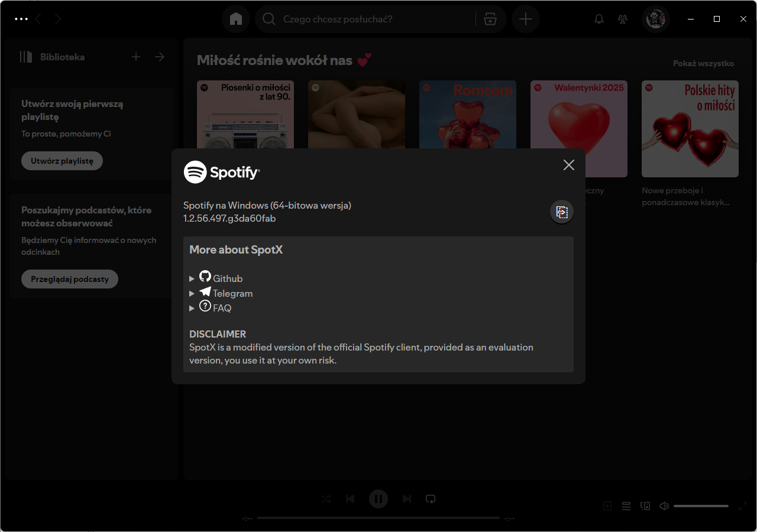Open the friends activity icon
The width and height of the screenshot is (757, 532).
click(623, 19)
